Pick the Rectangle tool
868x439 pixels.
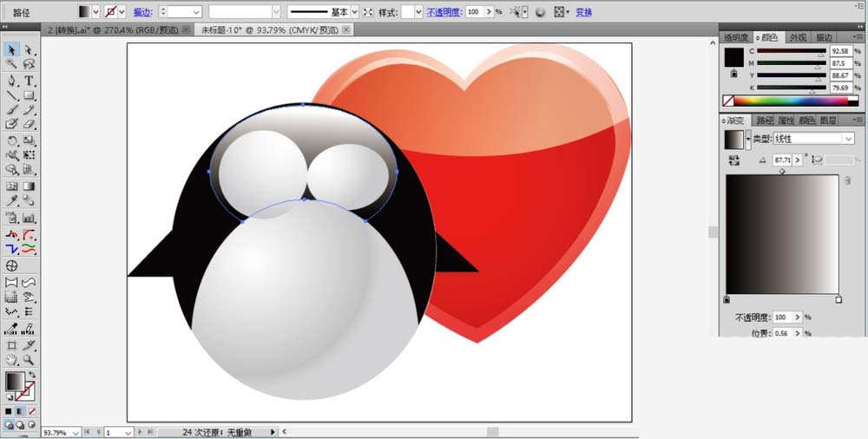29,95
